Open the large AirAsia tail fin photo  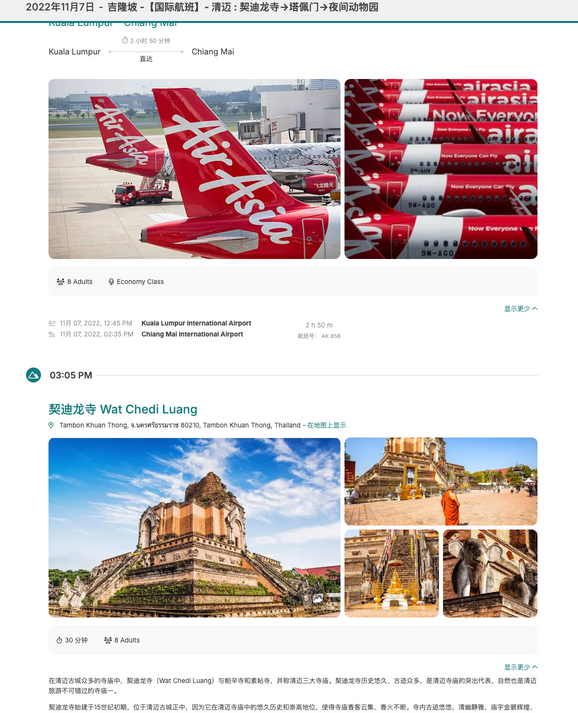point(194,169)
